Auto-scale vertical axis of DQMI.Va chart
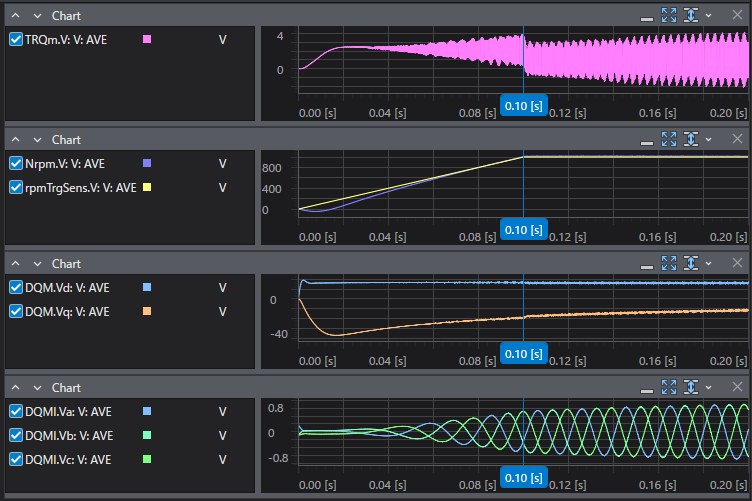The width and height of the screenshot is (752, 501). click(691, 387)
